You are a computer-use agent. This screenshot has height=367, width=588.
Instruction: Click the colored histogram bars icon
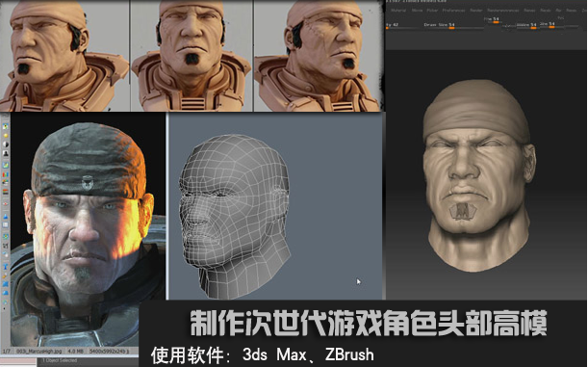coord(6,174)
